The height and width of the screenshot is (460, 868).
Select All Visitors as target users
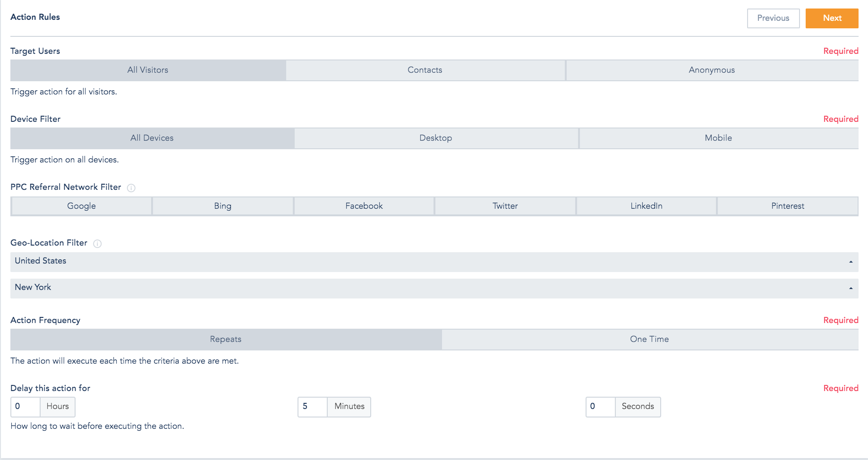point(148,70)
